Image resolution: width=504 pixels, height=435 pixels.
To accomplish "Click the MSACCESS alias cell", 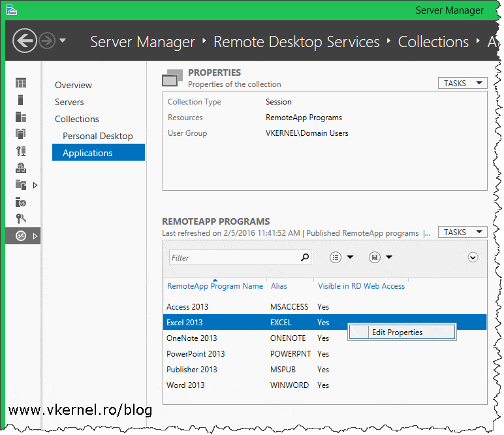I will (x=289, y=307).
